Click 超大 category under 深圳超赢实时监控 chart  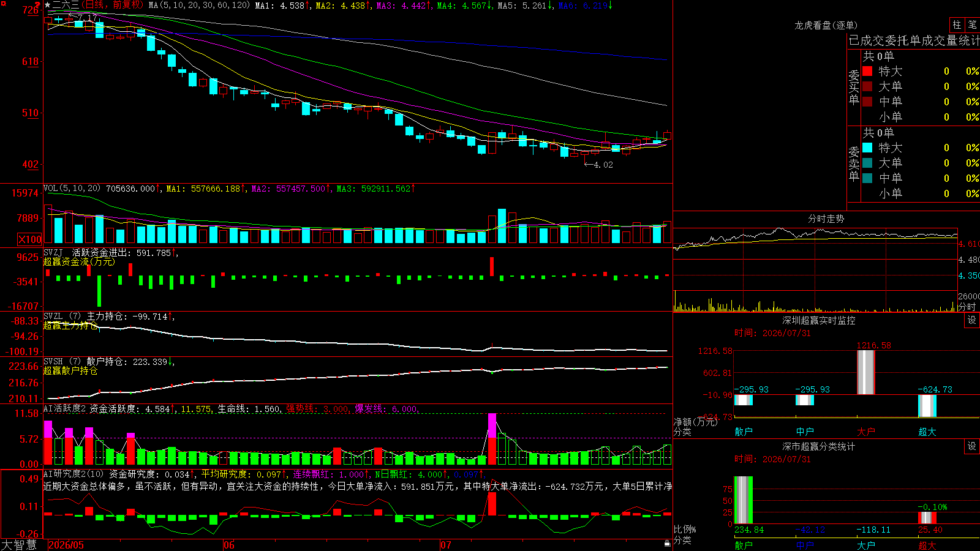[927, 432]
